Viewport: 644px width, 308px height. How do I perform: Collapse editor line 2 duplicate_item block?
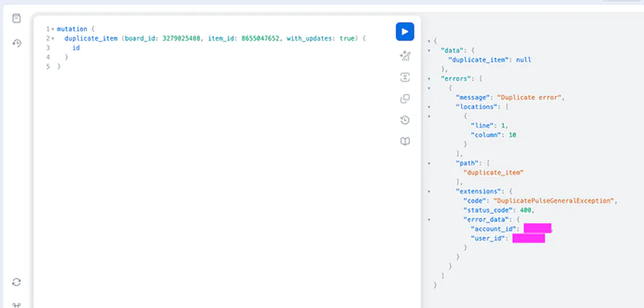point(53,39)
